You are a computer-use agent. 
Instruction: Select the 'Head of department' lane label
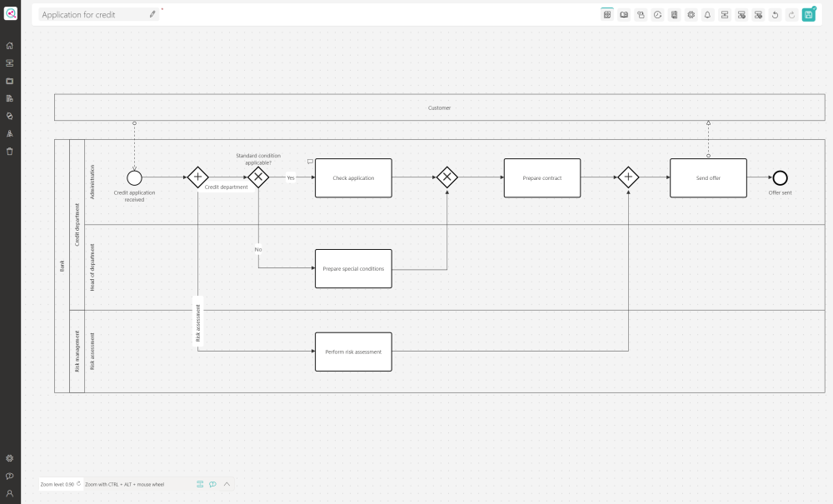point(92,267)
